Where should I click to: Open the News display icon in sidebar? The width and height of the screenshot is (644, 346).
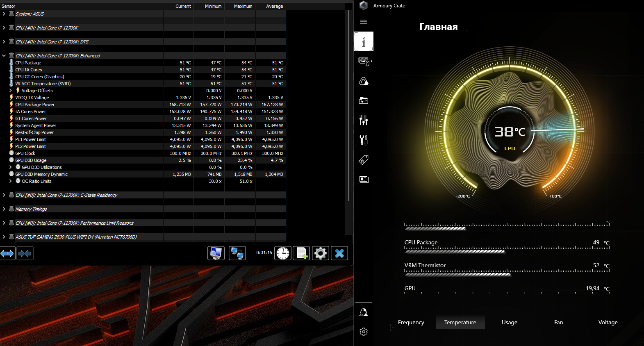(x=364, y=179)
